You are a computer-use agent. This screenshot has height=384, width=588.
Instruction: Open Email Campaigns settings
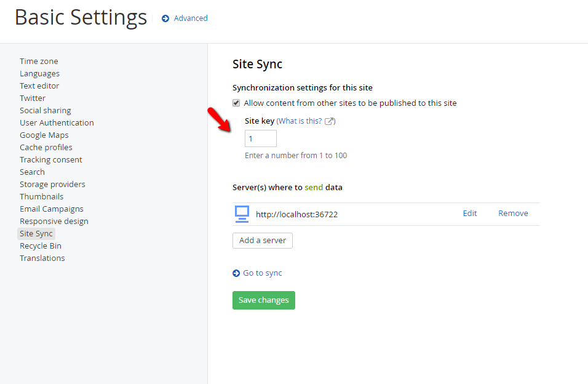tap(52, 209)
